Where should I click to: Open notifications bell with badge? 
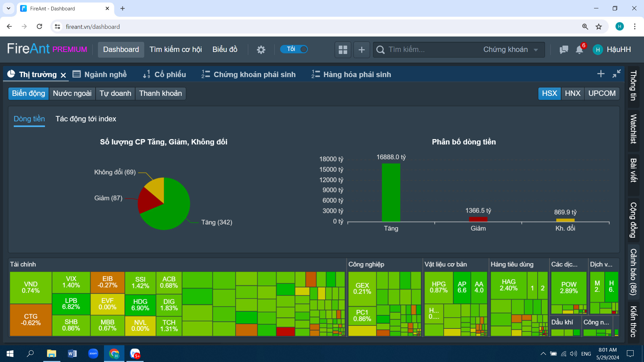tap(580, 50)
